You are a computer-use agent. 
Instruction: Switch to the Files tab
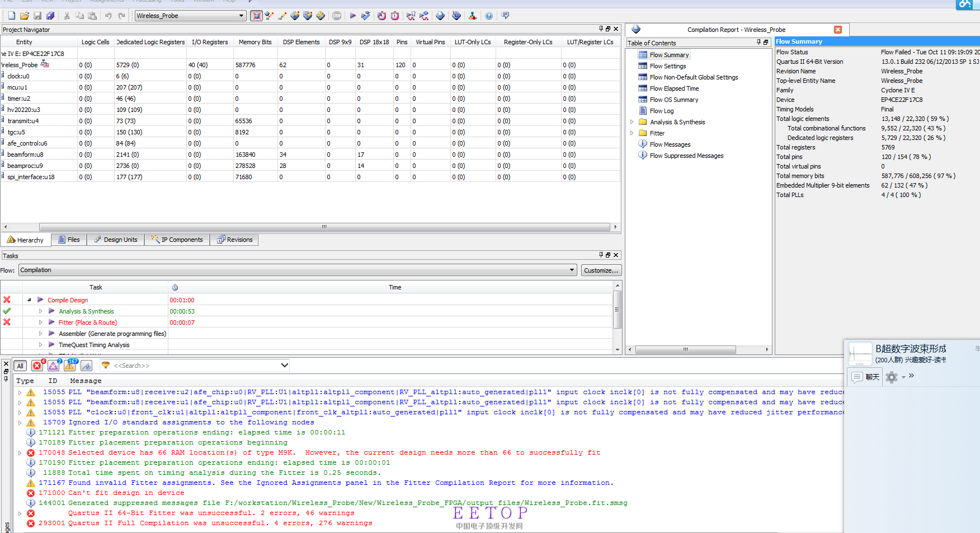pyautogui.click(x=69, y=240)
